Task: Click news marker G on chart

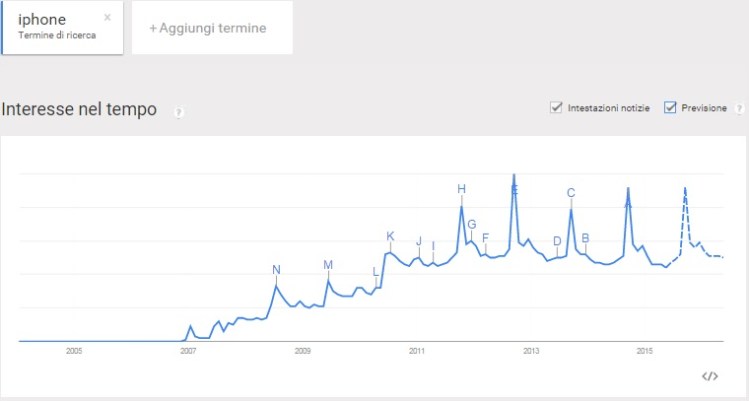Action: [x=471, y=224]
